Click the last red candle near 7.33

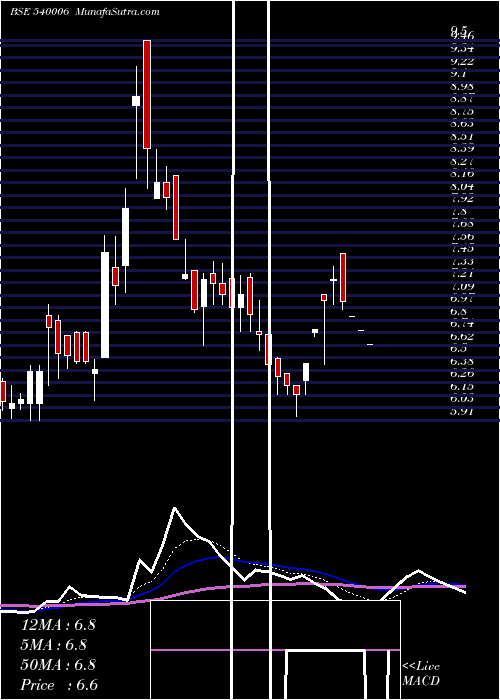[x=343, y=277]
